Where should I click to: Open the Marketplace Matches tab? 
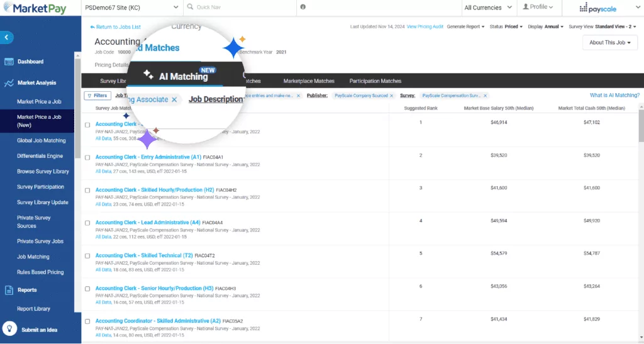click(309, 81)
